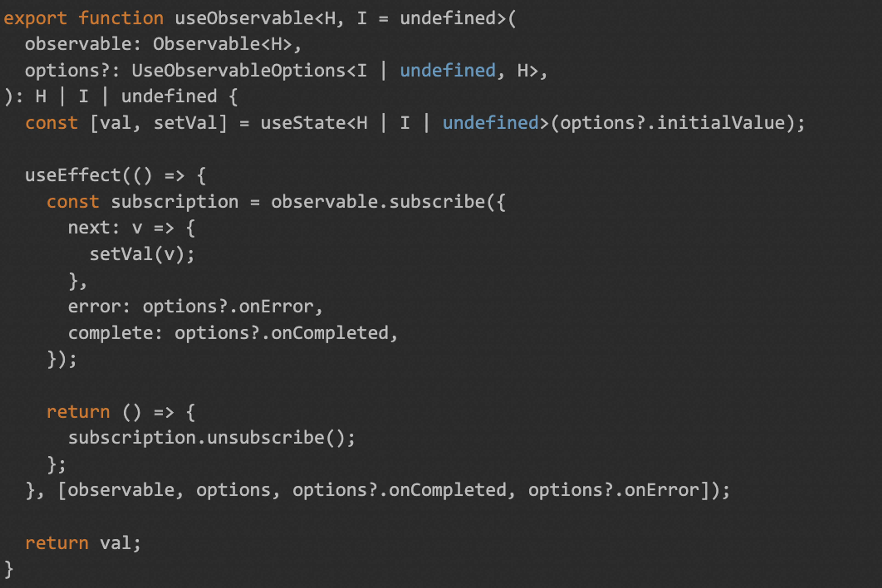
Task: Click the setVal identifier in useState destructuring
Action: click(x=185, y=123)
